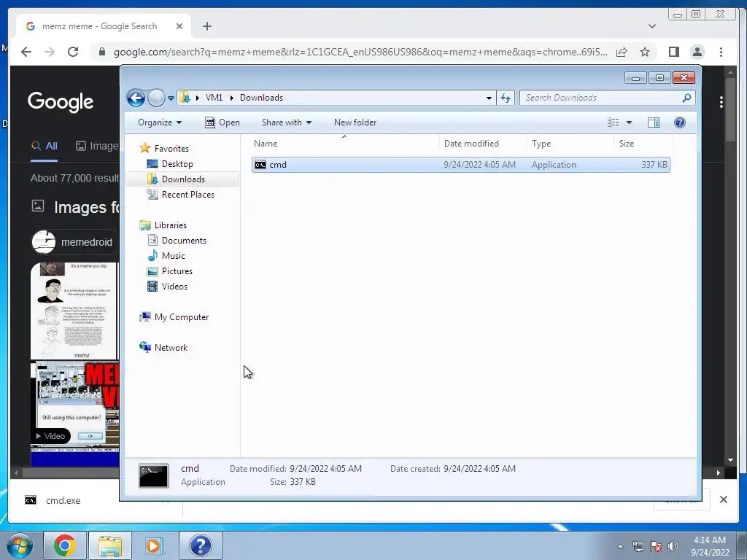Click the search magnifier icon in Explorer

pyautogui.click(x=686, y=98)
